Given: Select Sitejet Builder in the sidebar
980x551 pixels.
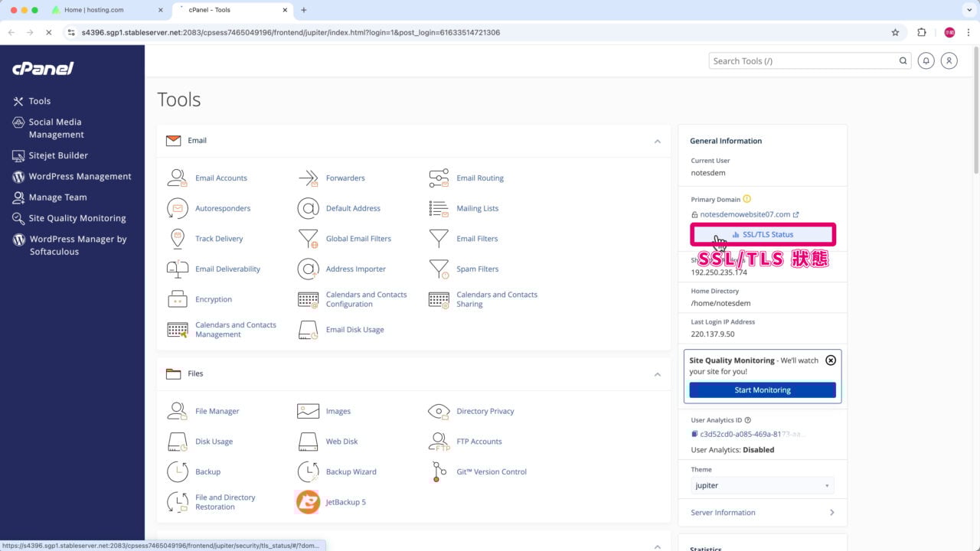Looking at the screenshot, I should 57,155.
